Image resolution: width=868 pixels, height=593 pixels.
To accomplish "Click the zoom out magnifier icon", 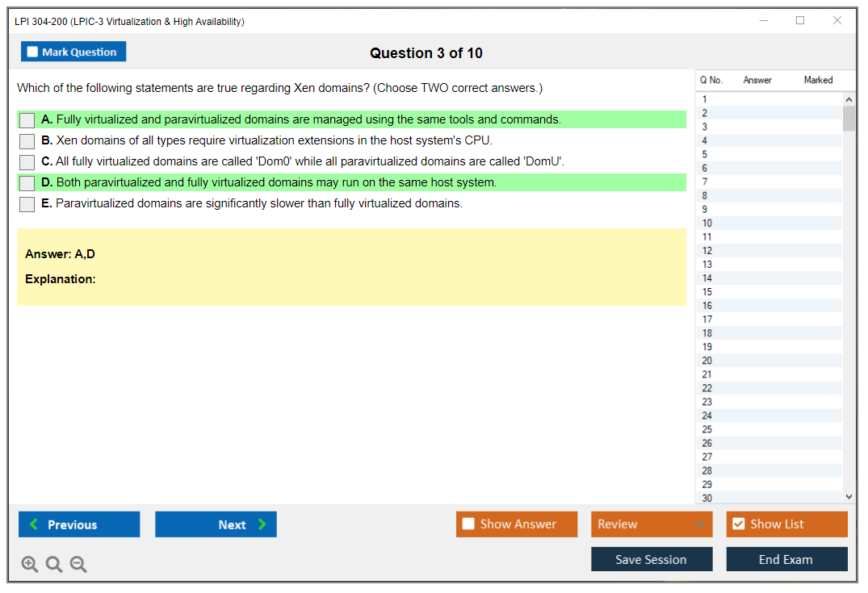I will pyautogui.click(x=78, y=565).
